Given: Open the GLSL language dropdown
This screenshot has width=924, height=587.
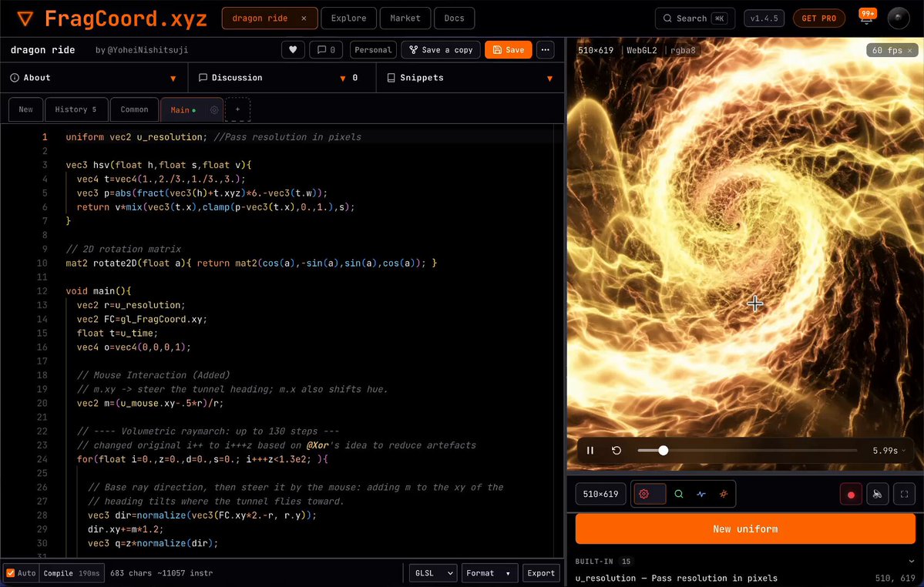Looking at the screenshot, I should click(433, 573).
